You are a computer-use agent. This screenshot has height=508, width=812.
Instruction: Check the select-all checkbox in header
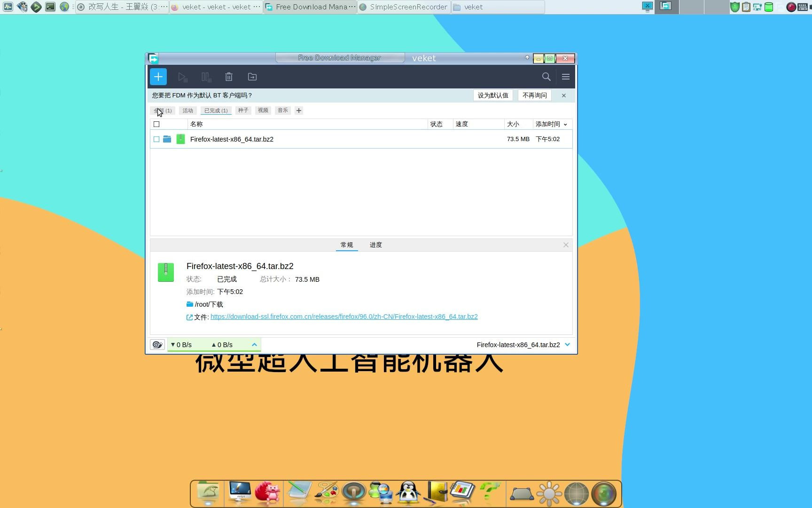click(156, 124)
